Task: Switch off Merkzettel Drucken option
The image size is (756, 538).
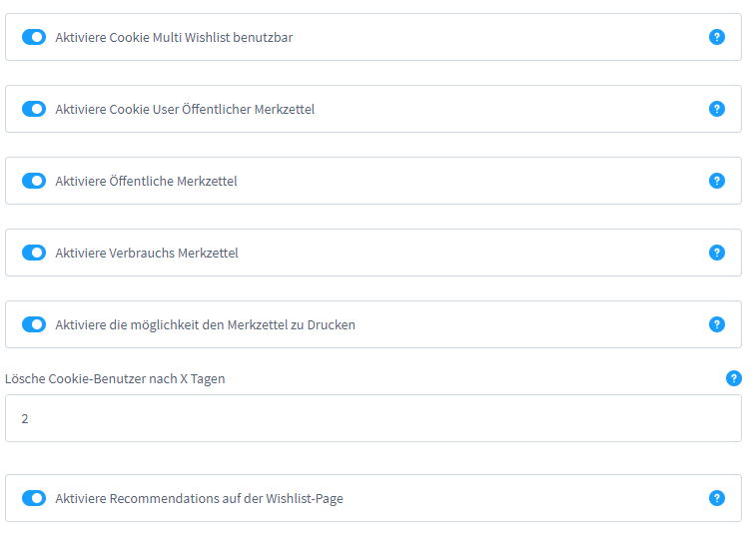Action: coord(34,324)
